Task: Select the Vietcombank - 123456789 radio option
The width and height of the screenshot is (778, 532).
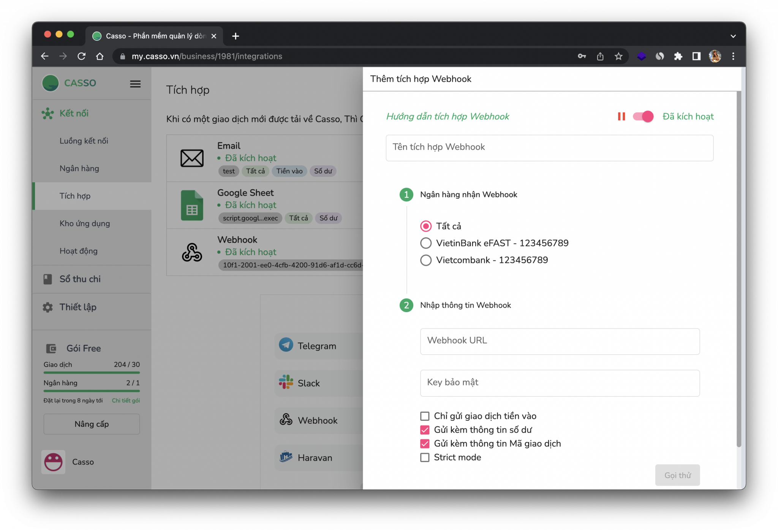Action: (426, 260)
